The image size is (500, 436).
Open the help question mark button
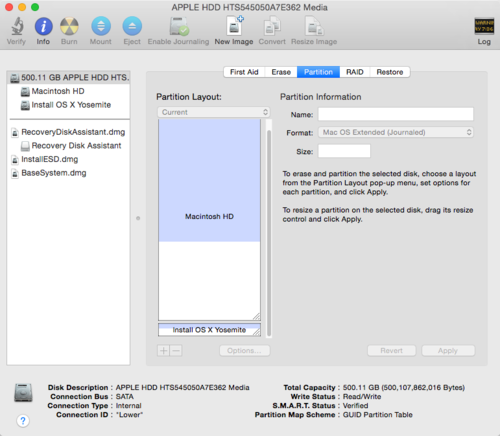pos(23,421)
